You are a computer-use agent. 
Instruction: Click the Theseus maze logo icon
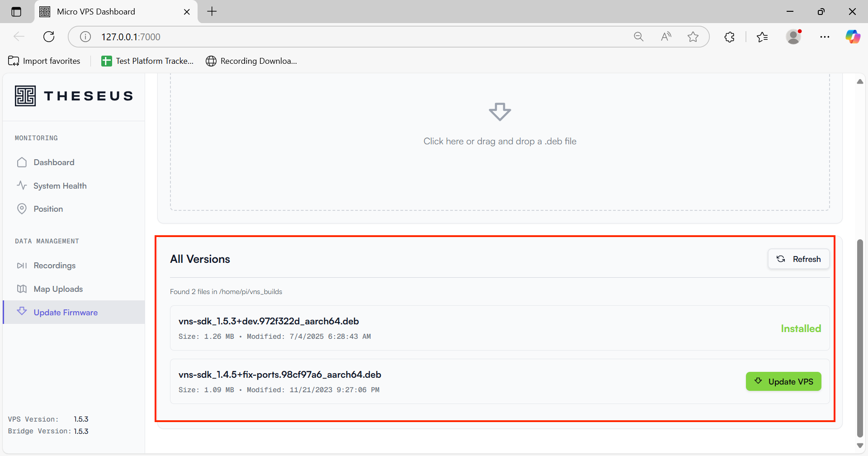click(x=25, y=96)
